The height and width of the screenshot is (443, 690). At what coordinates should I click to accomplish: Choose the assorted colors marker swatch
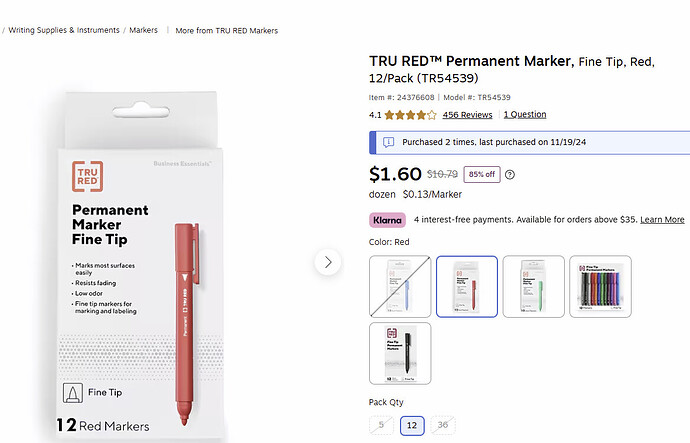point(600,286)
